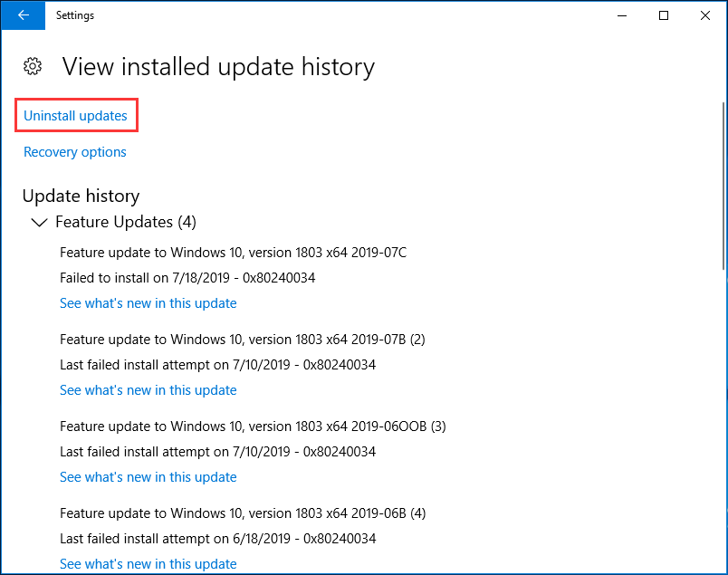Open 'See what's new' under 2019-06B (4) update
This screenshot has width=728, height=575.
[x=148, y=564]
